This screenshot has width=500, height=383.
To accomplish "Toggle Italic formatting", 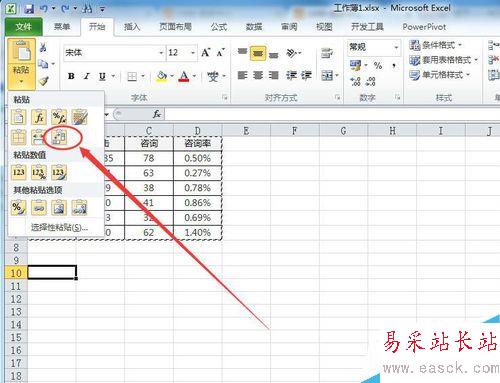I will click(87, 76).
